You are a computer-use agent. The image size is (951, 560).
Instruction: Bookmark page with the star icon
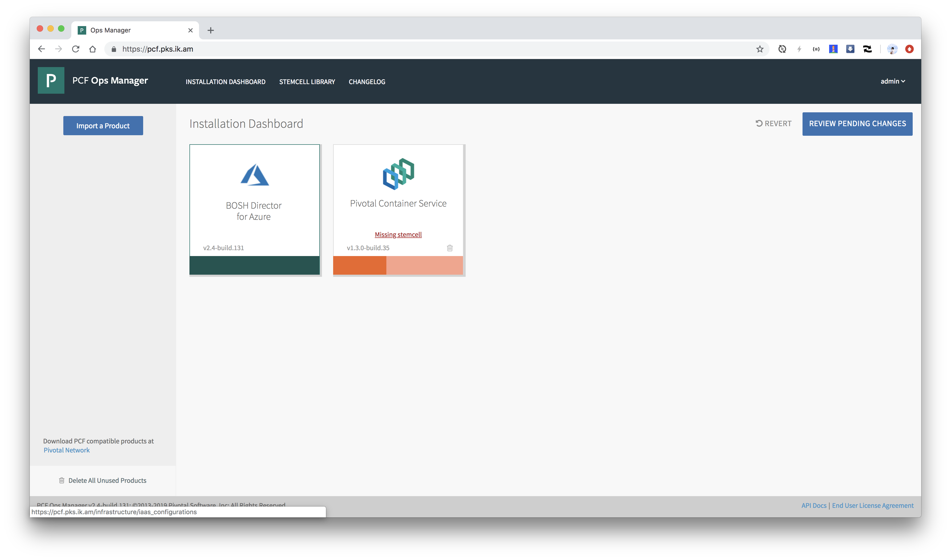click(x=760, y=49)
